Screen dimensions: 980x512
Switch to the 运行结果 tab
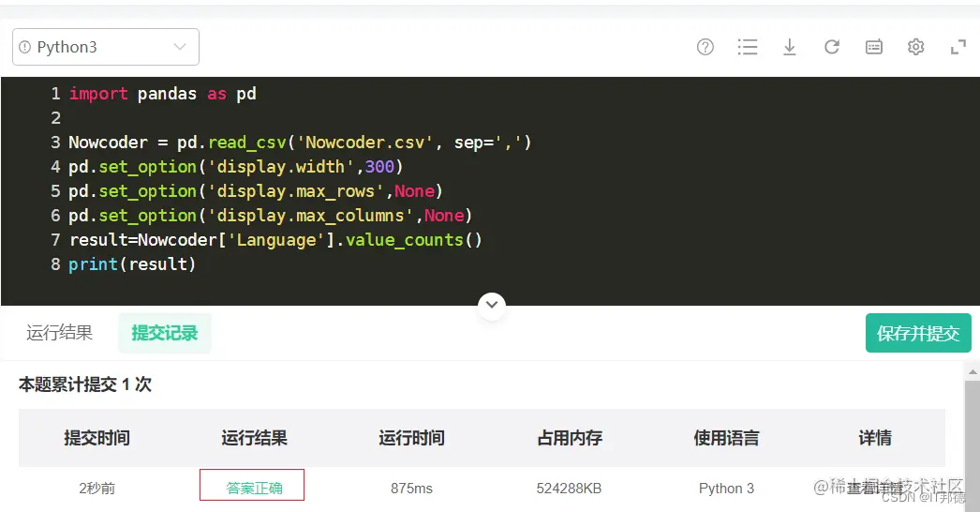pos(59,333)
